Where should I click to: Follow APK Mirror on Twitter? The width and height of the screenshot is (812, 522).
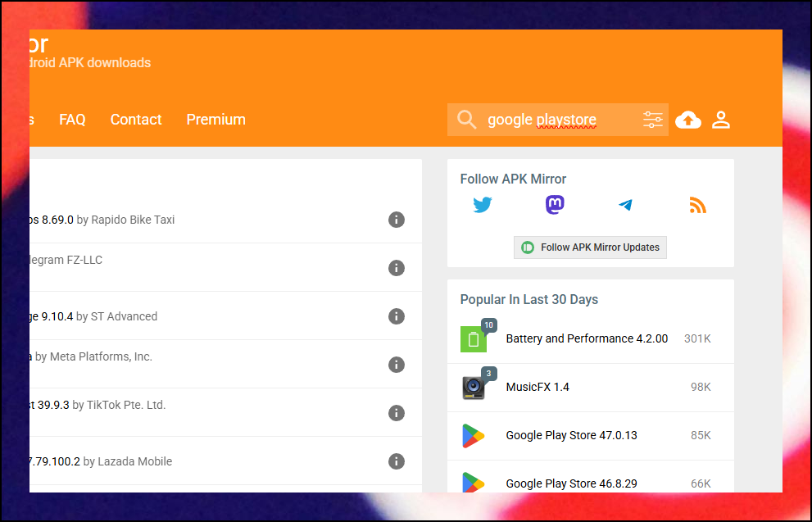point(482,205)
